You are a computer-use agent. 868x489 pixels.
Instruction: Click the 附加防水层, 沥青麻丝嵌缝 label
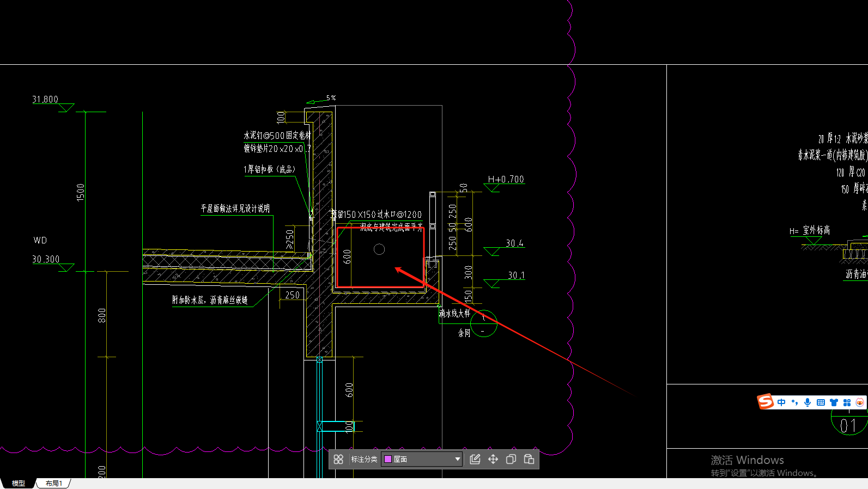[210, 300]
